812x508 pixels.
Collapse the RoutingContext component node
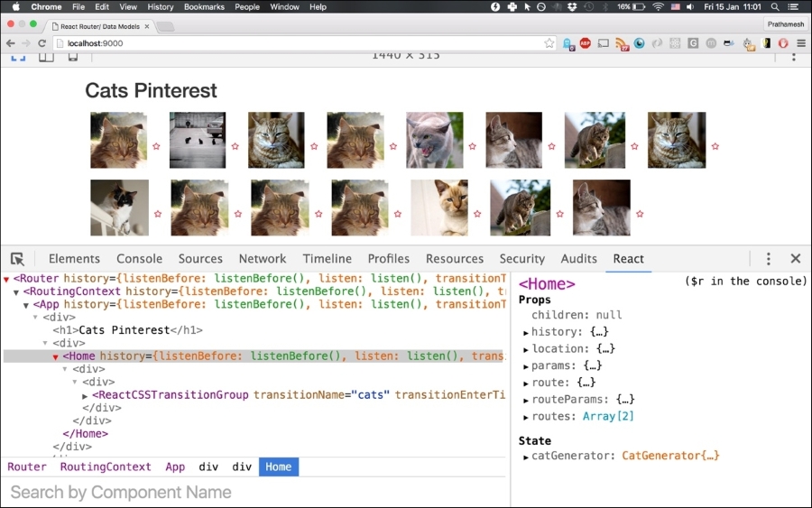16,292
